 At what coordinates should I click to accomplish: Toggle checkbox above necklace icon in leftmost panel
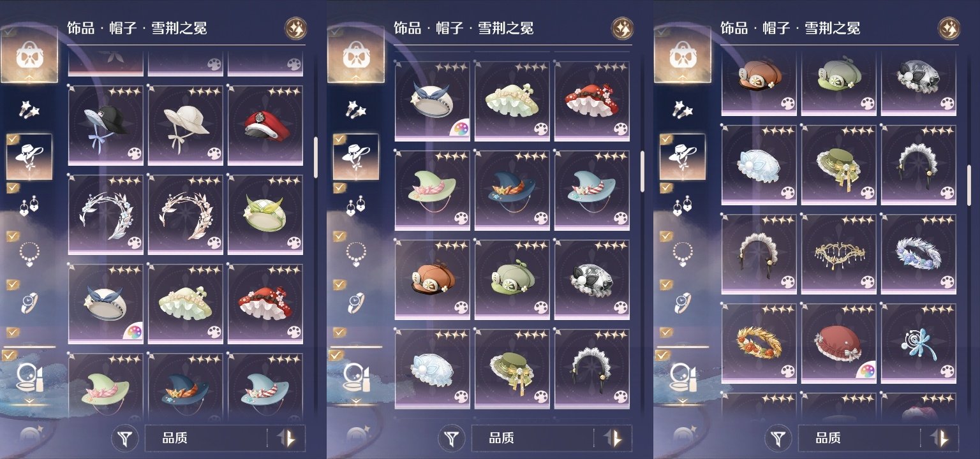[x=13, y=236]
